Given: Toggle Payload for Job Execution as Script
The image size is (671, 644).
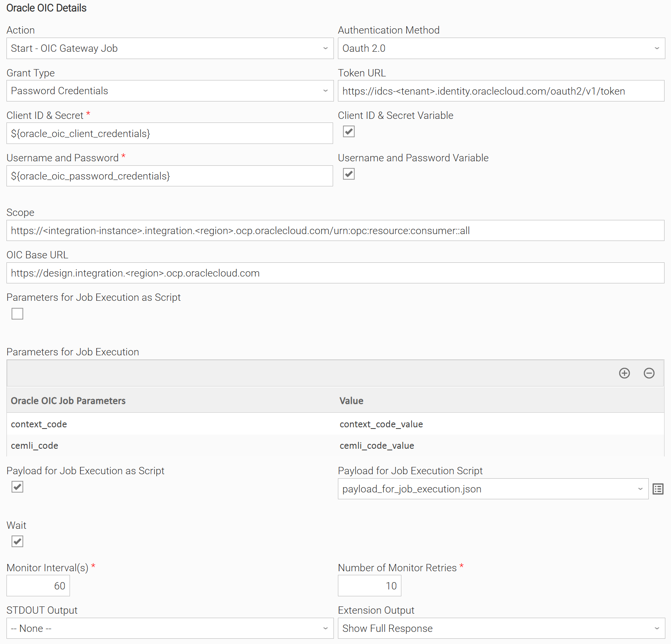Looking at the screenshot, I should click(17, 487).
